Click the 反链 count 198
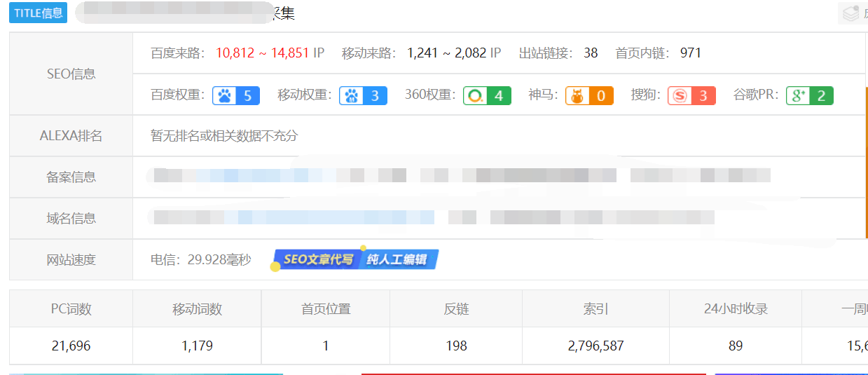This screenshot has width=868, height=375. pyautogui.click(x=455, y=346)
